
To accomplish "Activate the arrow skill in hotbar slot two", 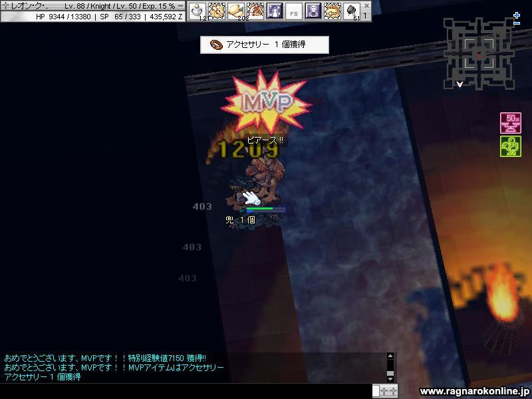I will tap(217, 11).
